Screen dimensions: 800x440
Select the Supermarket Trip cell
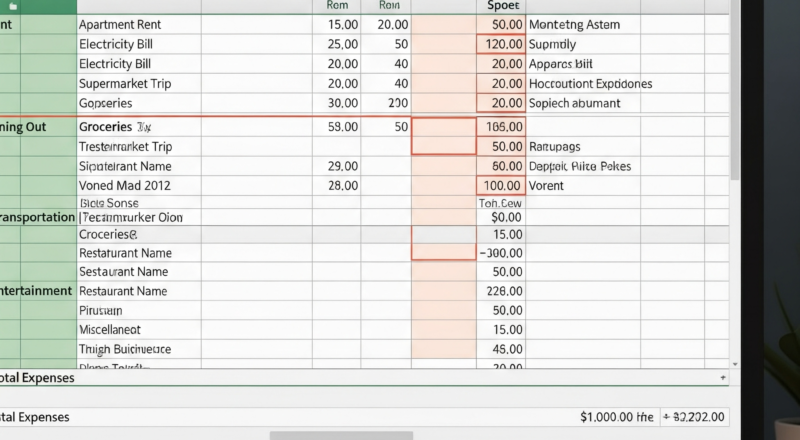[x=125, y=84]
